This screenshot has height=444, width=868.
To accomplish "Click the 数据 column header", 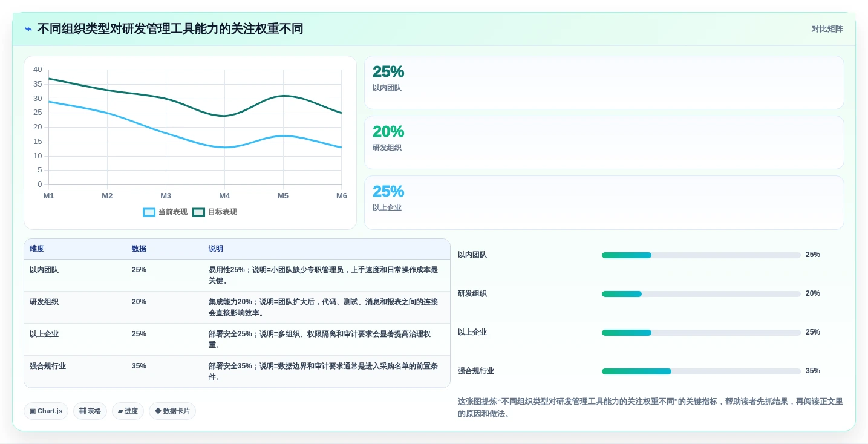I will [139, 249].
